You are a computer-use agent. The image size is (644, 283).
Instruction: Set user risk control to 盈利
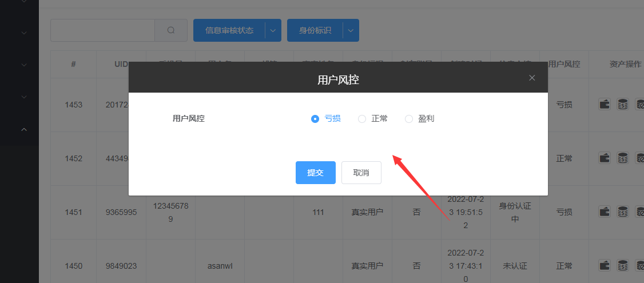coord(409,119)
